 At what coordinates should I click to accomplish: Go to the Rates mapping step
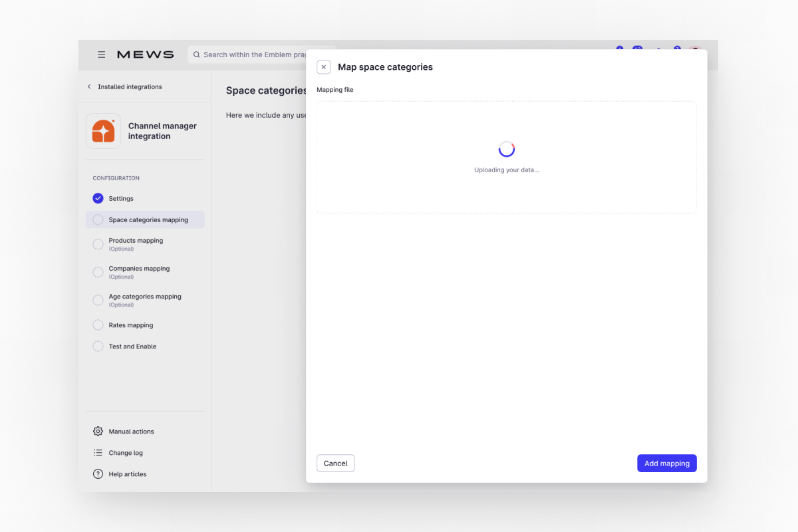pos(130,325)
